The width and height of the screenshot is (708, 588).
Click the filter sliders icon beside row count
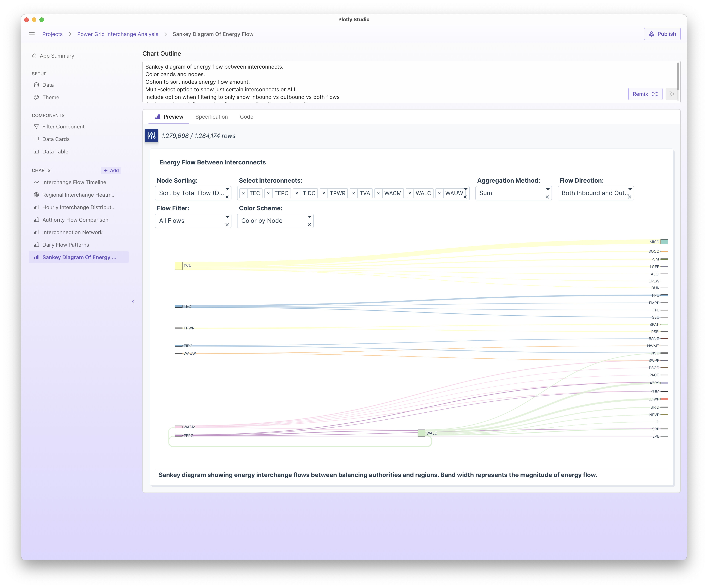coord(151,135)
